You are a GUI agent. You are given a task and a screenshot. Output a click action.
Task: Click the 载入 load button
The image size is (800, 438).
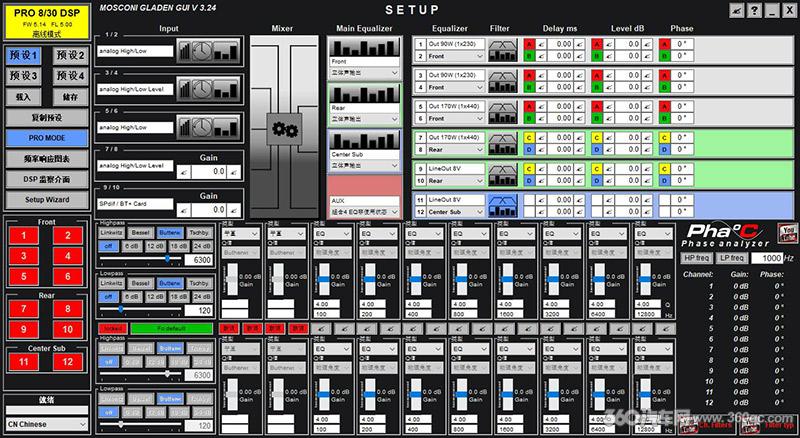[23, 96]
